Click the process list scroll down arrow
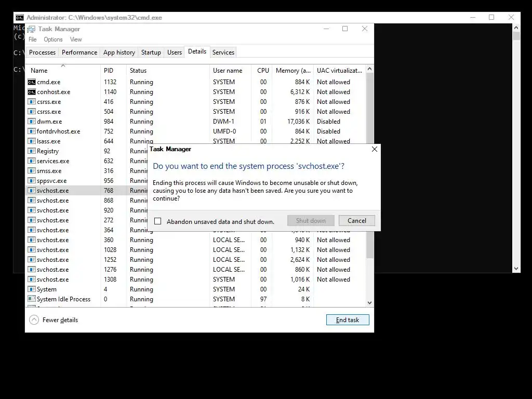The height and width of the screenshot is (399, 532). pos(370,303)
